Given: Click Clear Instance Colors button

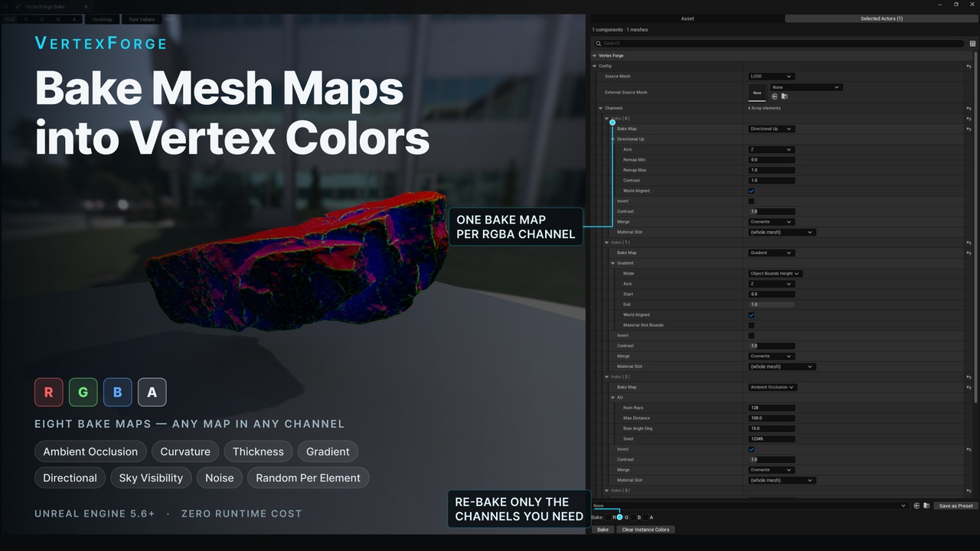Looking at the screenshot, I should click(x=645, y=530).
